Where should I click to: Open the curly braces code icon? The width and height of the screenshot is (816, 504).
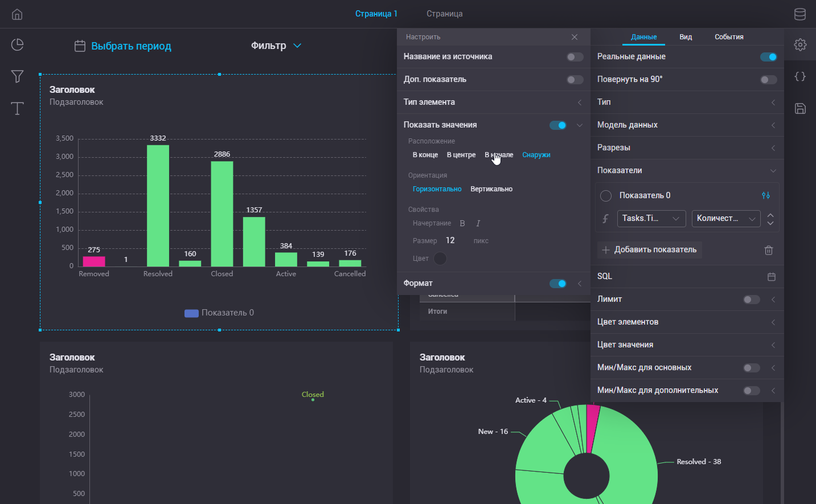pos(800,76)
